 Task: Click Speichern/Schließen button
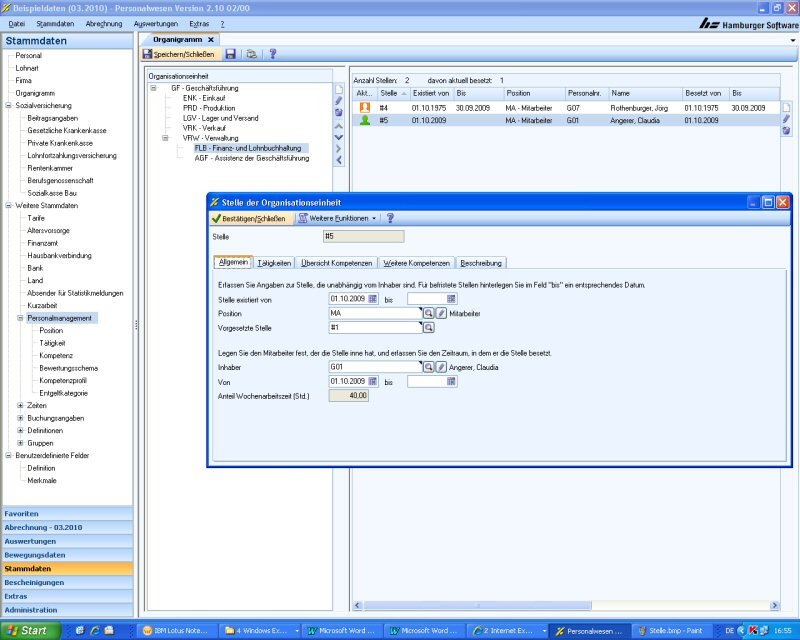coord(179,54)
